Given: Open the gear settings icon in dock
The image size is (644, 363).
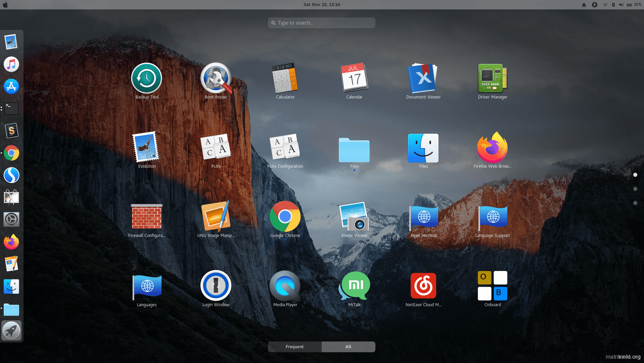Looking at the screenshot, I should click(11, 219).
